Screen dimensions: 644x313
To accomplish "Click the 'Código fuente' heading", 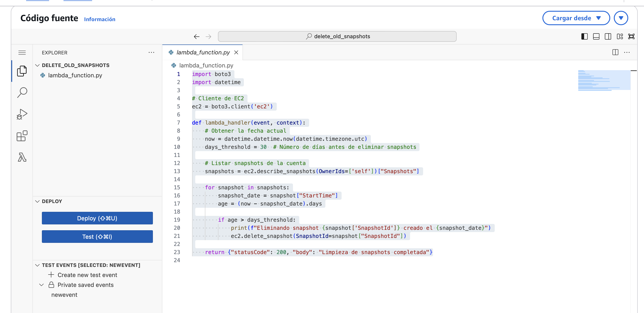I will pyautogui.click(x=49, y=18).
